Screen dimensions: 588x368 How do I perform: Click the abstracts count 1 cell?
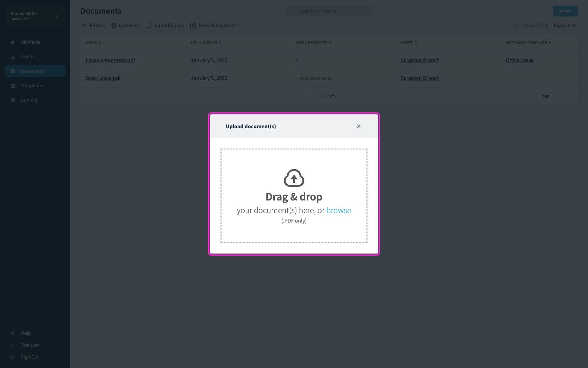pos(297,60)
